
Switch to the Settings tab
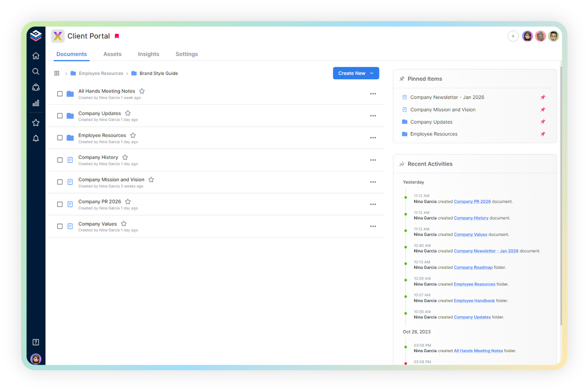pos(187,54)
